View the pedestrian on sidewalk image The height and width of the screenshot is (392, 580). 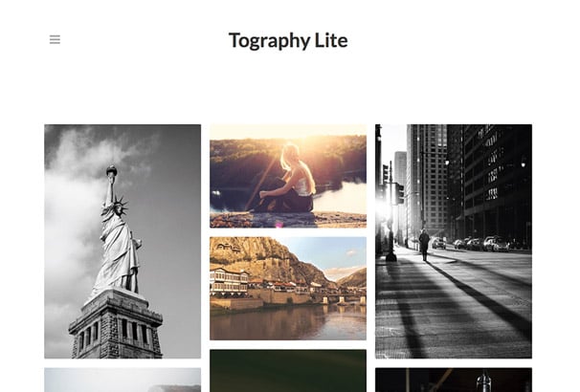454,241
